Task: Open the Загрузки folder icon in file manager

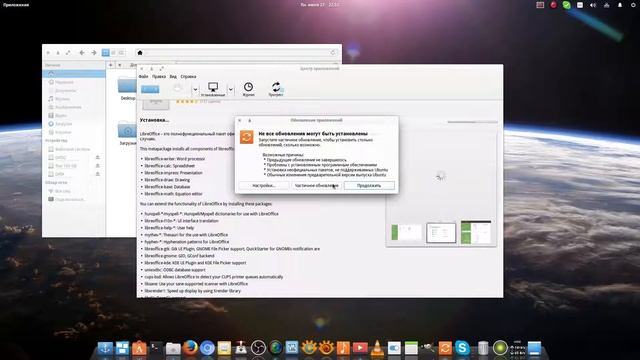Action: tap(127, 133)
